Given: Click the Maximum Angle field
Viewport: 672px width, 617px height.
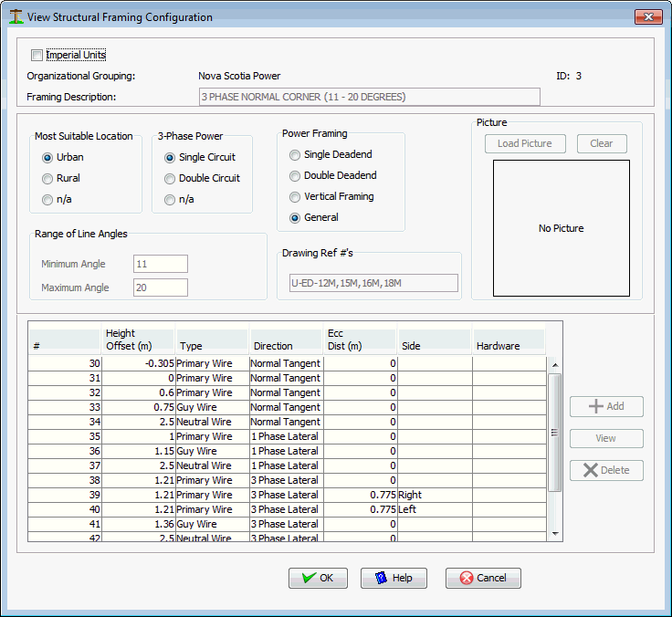Looking at the screenshot, I should [x=161, y=288].
